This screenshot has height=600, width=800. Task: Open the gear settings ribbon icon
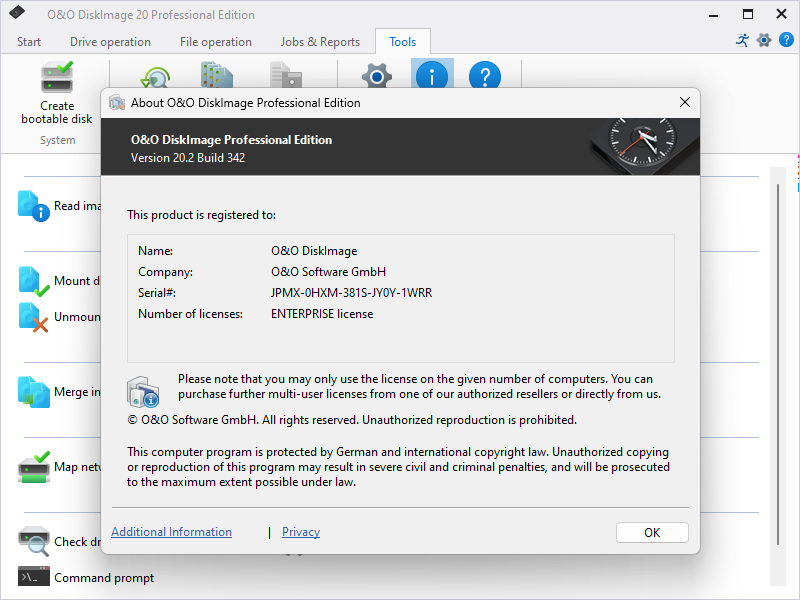[x=377, y=76]
